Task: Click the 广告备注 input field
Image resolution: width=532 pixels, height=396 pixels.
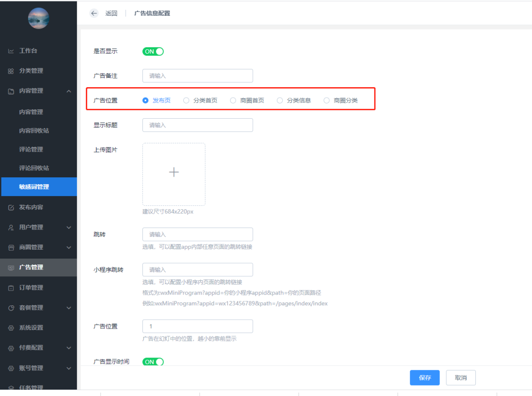Action: pyautogui.click(x=197, y=75)
